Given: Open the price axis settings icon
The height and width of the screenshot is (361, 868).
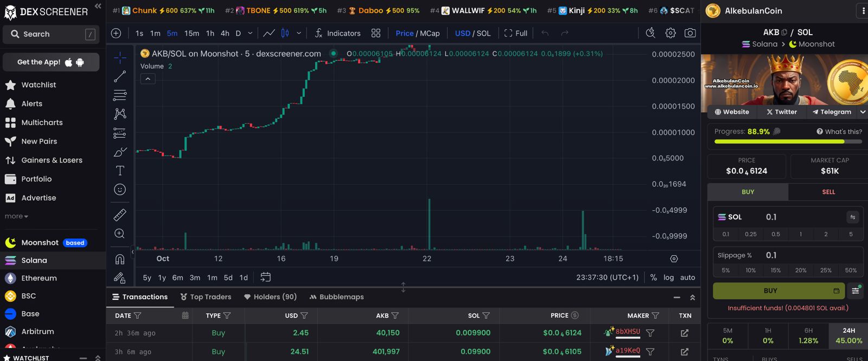Looking at the screenshot, I should click(674, 259).
